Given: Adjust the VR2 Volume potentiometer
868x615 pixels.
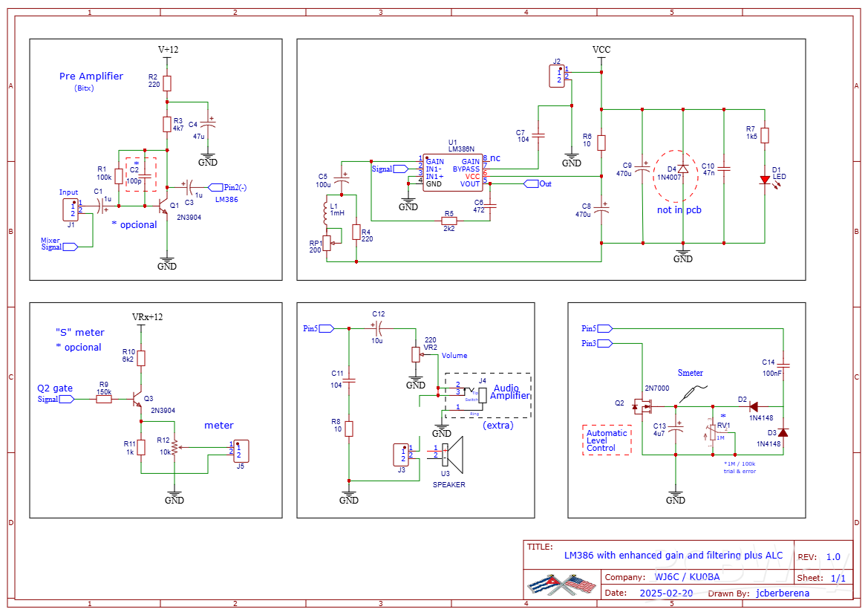Looking at the screenshot, I should (x=415, y=354).
